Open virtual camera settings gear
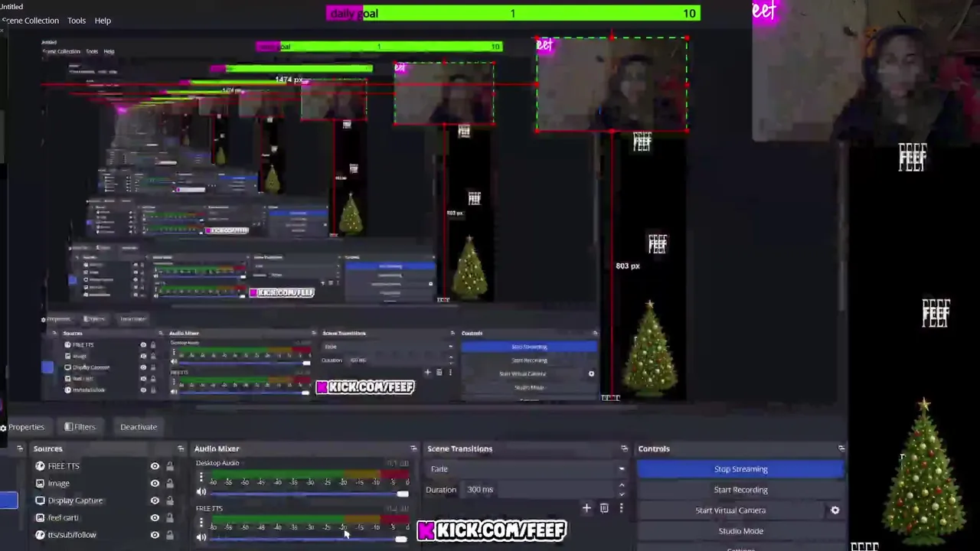 click(x=835, y=510)
